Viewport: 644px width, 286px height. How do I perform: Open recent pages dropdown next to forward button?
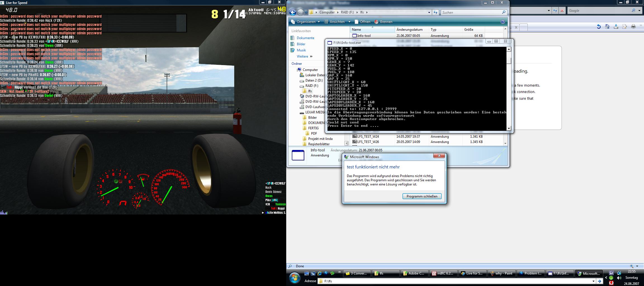pyautogui.click(x=306, y=12)
